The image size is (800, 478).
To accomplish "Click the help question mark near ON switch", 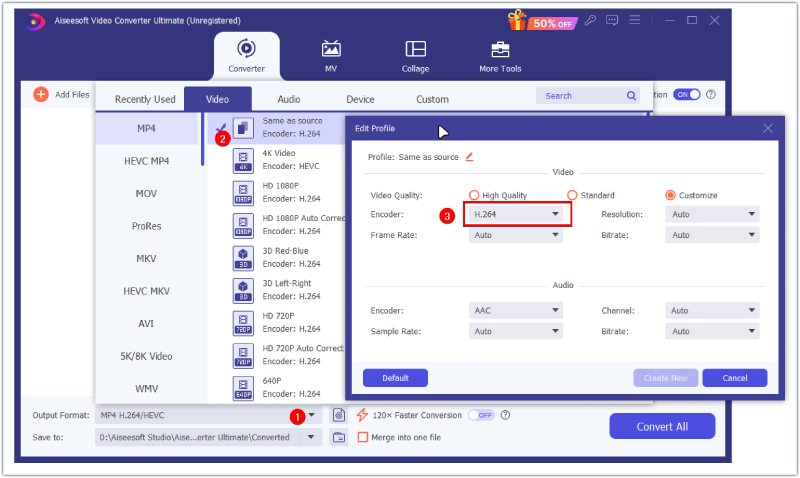I will pyautogui.click(x=711, y=94).
